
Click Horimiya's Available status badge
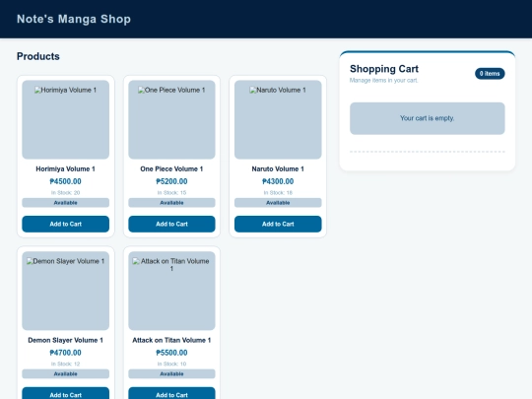pos(65,203)
